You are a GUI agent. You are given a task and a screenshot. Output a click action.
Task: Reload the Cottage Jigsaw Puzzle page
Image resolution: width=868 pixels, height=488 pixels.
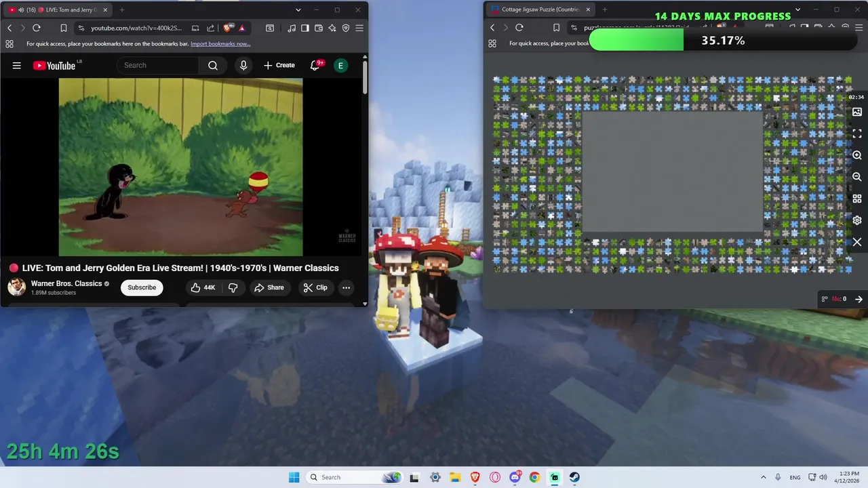pos(519,28)
